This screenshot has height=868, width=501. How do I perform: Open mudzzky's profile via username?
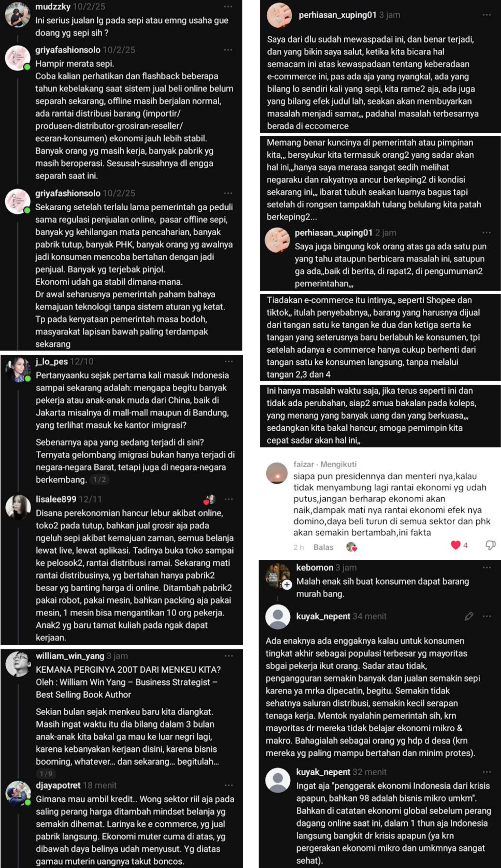click(x=53, y=6)
